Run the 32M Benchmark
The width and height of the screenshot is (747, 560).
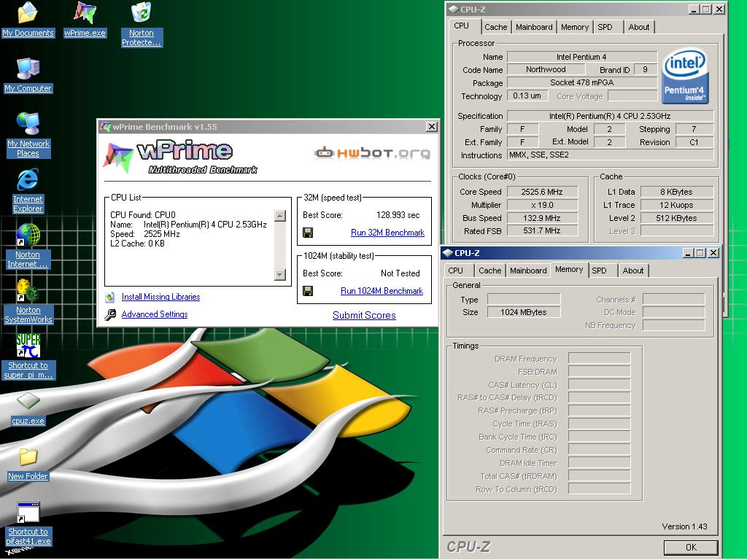387,233
